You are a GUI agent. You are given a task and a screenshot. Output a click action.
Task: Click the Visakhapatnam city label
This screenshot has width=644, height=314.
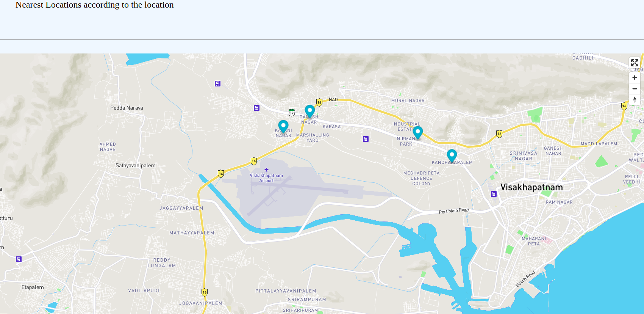(531, 187)
